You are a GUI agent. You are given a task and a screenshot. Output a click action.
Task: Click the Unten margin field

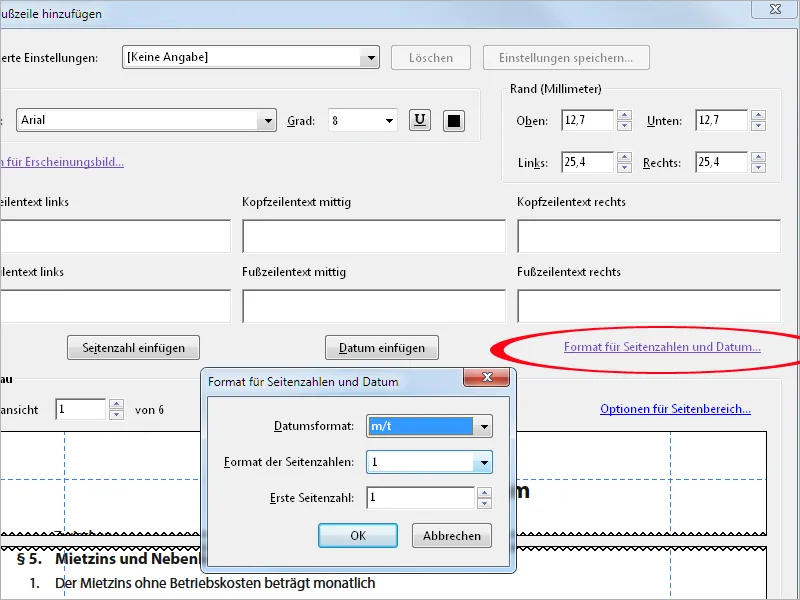tap(721, 120)
